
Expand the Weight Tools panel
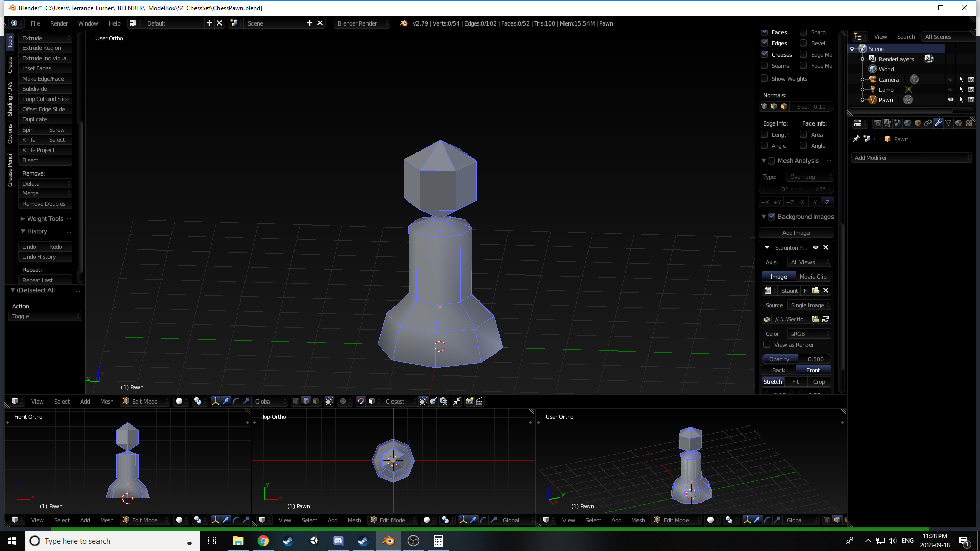coord(23,219)
